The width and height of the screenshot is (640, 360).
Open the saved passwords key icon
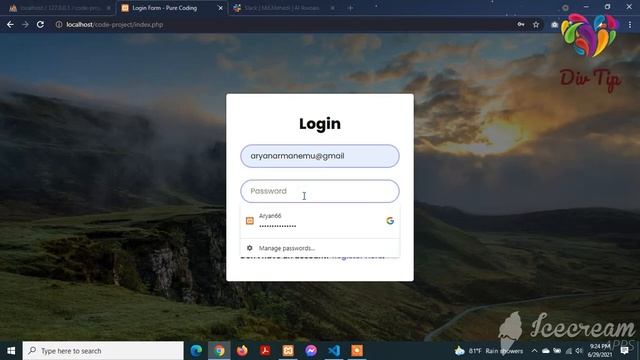click(521, 24)
